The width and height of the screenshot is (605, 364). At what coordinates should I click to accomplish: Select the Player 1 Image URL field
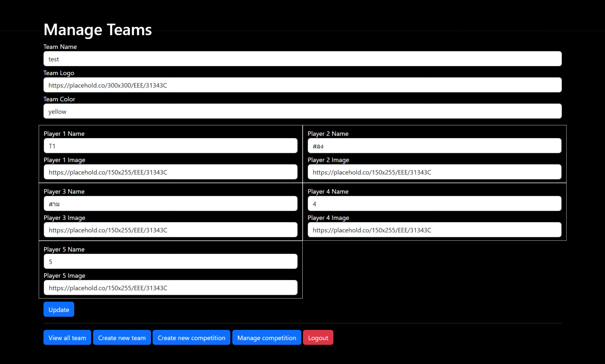[x=170, y=172]
